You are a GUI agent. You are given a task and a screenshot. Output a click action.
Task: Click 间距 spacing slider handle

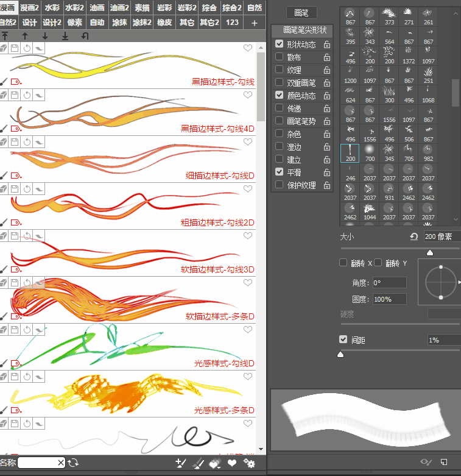tap(340, 355)
